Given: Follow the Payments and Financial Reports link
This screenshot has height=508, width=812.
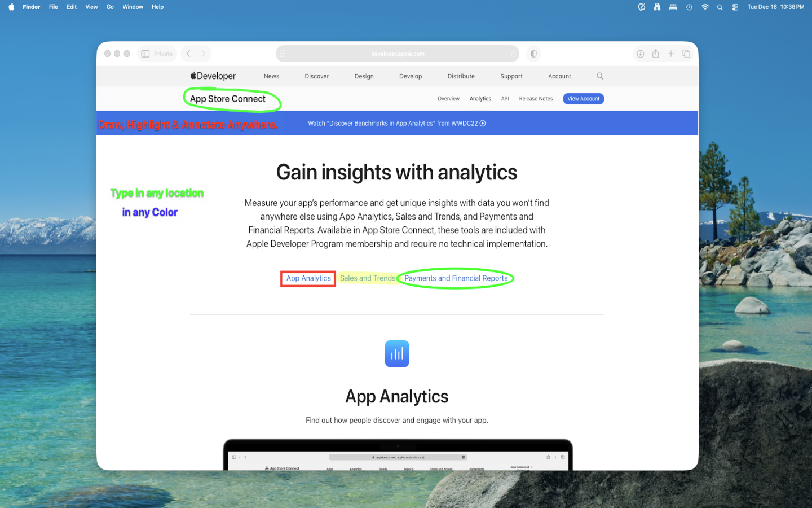Looking at the screenshot, I should (456, 278).
